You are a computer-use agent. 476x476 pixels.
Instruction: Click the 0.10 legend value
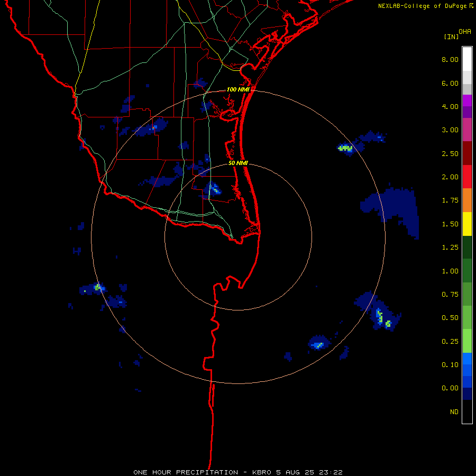(x=450, y=365)
